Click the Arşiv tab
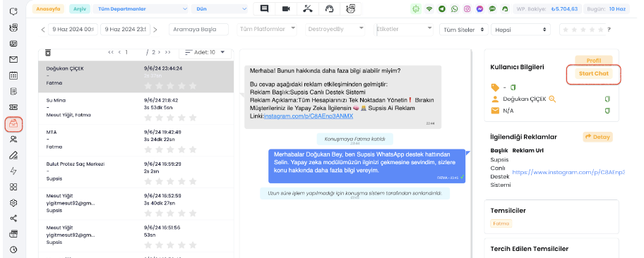Viewport: 644px width, 258px height. click(80, 8)
